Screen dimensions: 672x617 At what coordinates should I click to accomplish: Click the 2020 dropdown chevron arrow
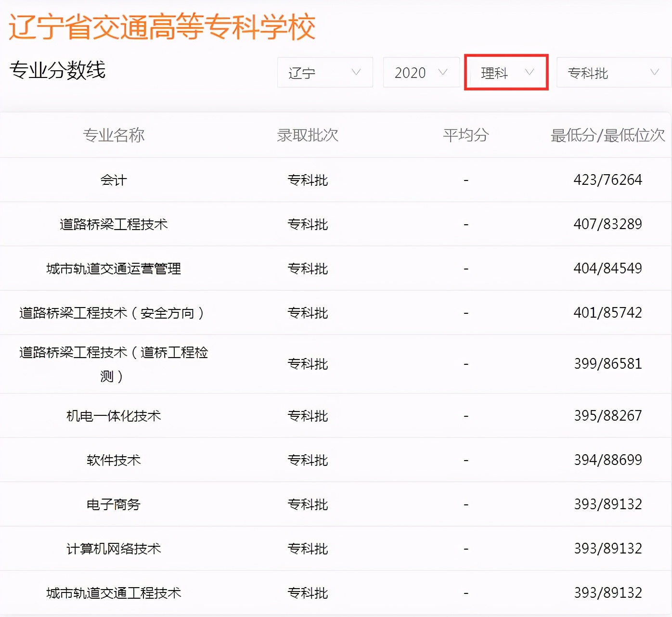point(442,73)
